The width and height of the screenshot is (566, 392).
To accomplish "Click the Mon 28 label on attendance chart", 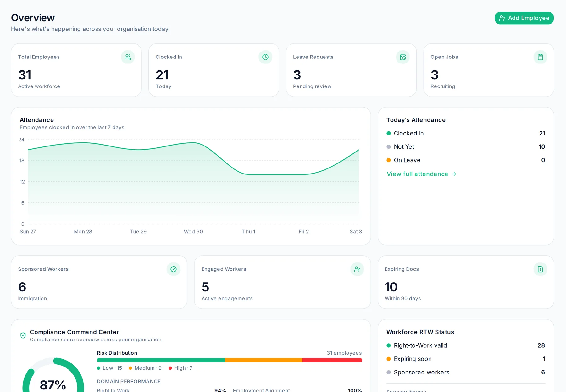I will tap(83, 232).
